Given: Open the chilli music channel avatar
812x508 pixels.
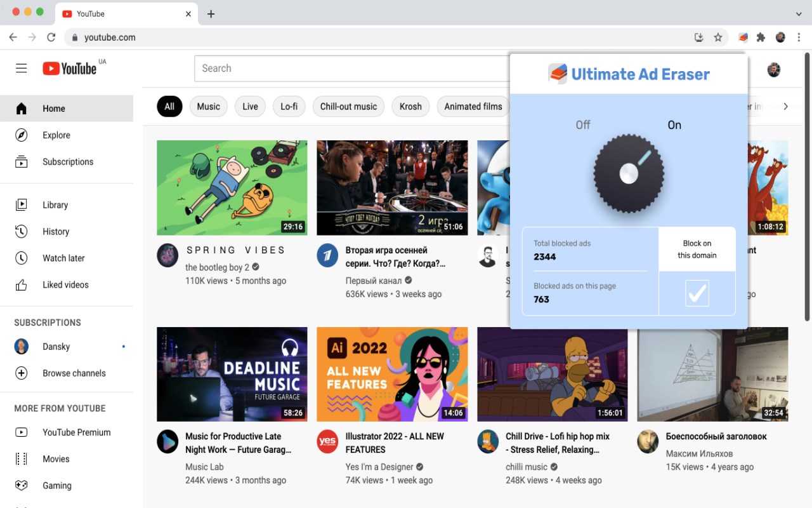Looking at the screenshot, I should point(488,442).
